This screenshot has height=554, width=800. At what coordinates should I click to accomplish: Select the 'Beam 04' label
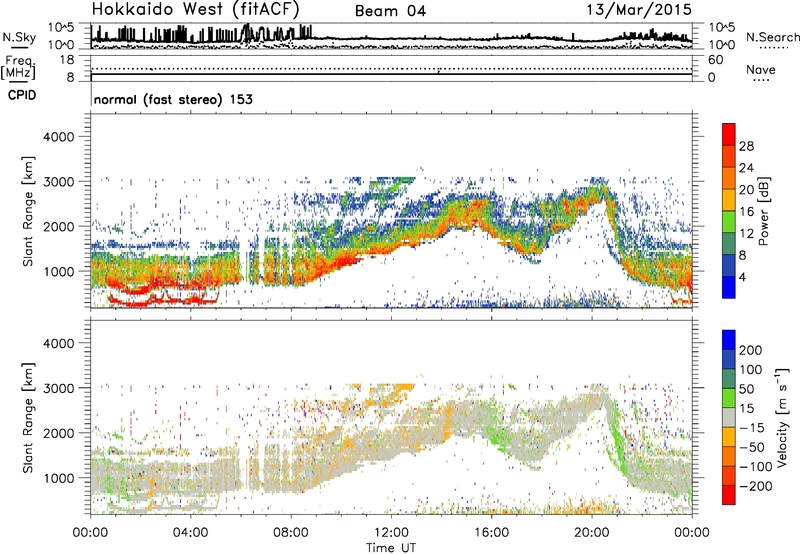(x=390, y=11)
